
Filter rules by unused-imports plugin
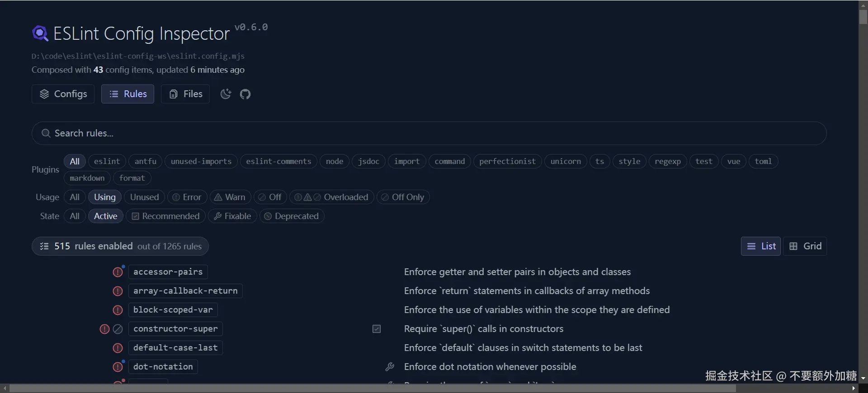tap(201, 161)
